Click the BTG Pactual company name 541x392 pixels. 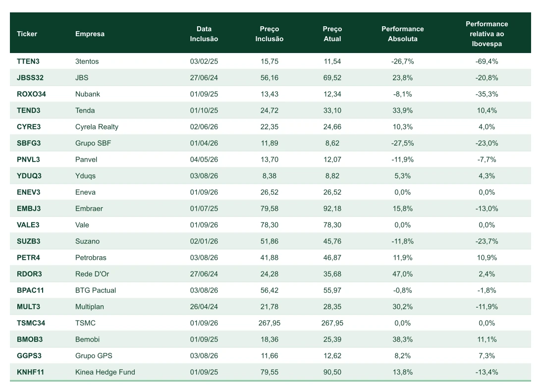tap(96, 290)
